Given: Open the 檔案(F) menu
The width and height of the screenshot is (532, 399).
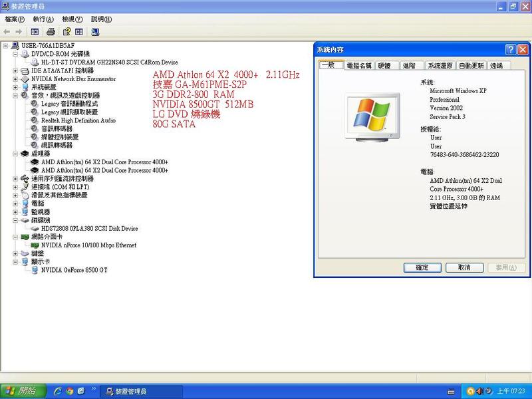Looking at the screenshot, I should pyautogui.click(x=15, y=19).
